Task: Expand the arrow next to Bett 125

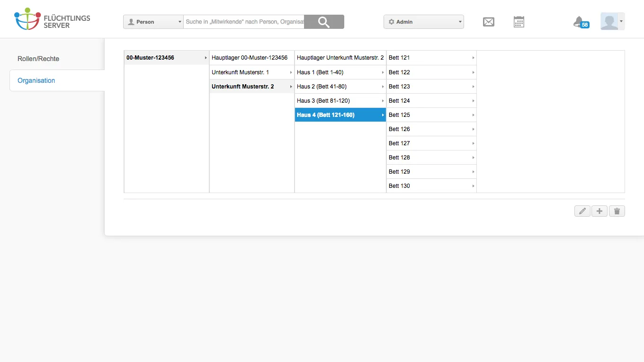Action: [473, 115]
